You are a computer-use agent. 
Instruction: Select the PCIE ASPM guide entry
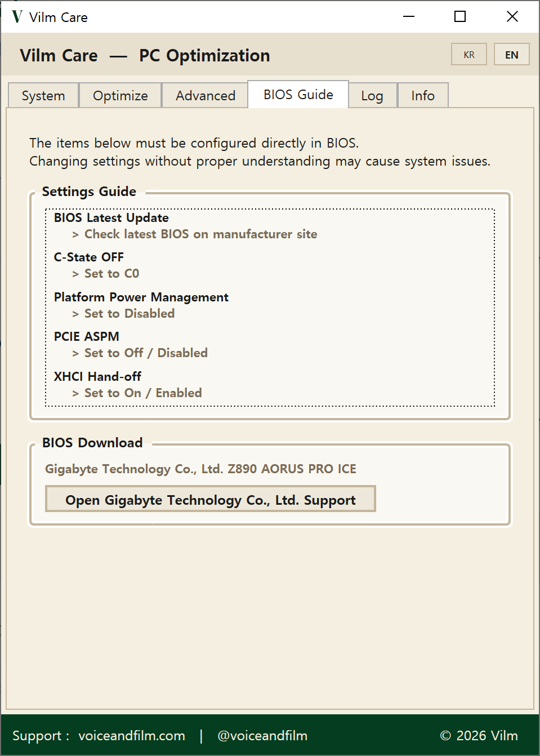click(x=86, y=336)
